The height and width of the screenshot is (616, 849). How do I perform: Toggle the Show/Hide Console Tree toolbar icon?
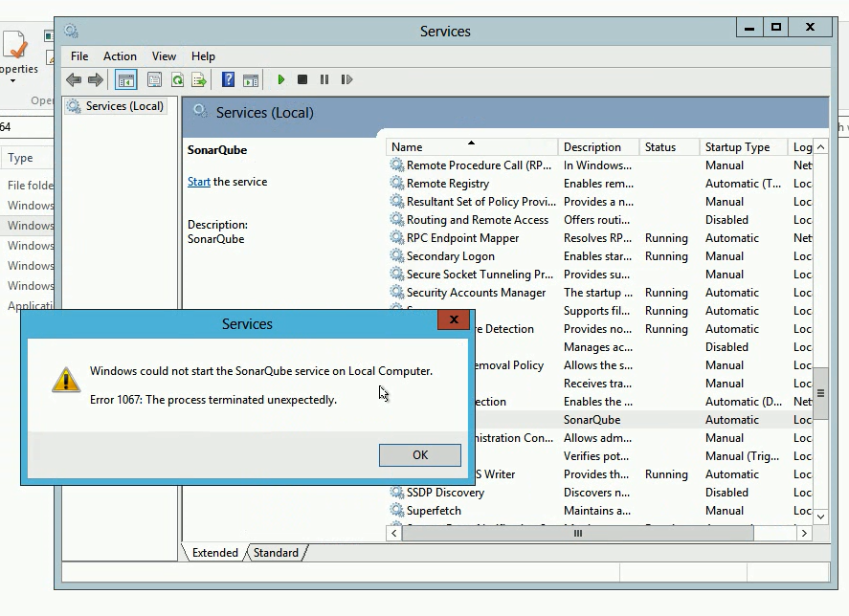(x=126, y=80)
